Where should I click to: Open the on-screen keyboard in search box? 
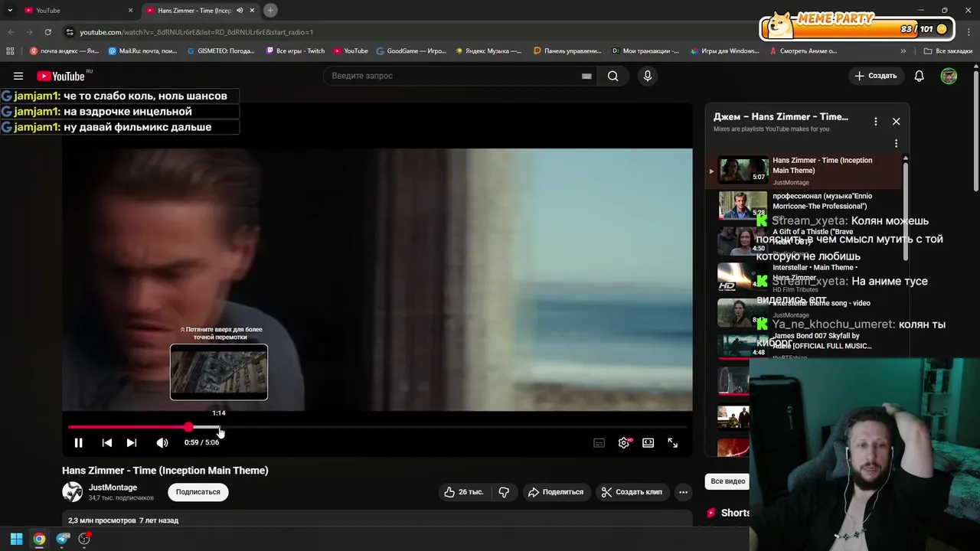[586, 76]
